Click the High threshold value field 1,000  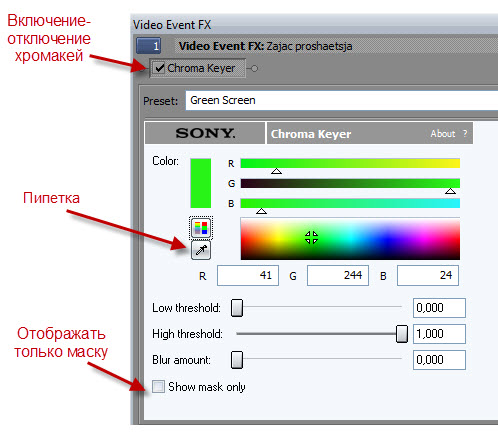[439, 334]
